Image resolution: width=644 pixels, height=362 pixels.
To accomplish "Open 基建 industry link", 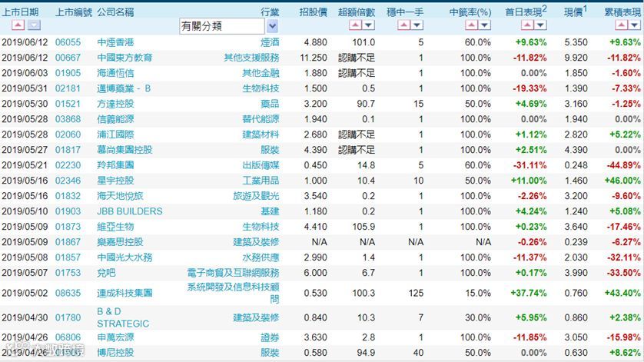I will pyautogui.click(x=270, y=211).
